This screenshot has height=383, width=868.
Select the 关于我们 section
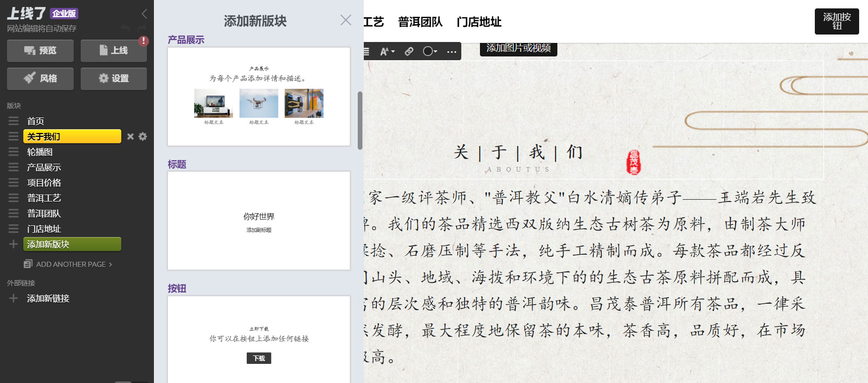pos(72,136)
